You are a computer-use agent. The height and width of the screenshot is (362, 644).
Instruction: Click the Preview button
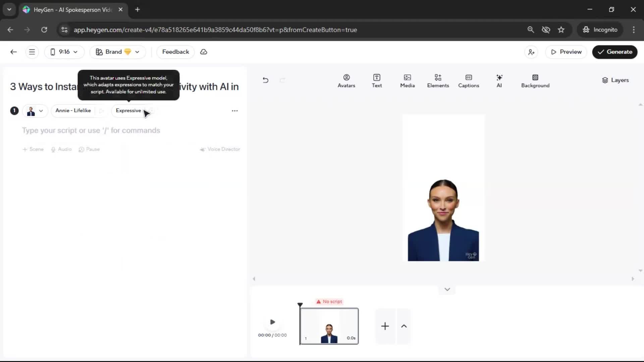(x=566, y=52)
